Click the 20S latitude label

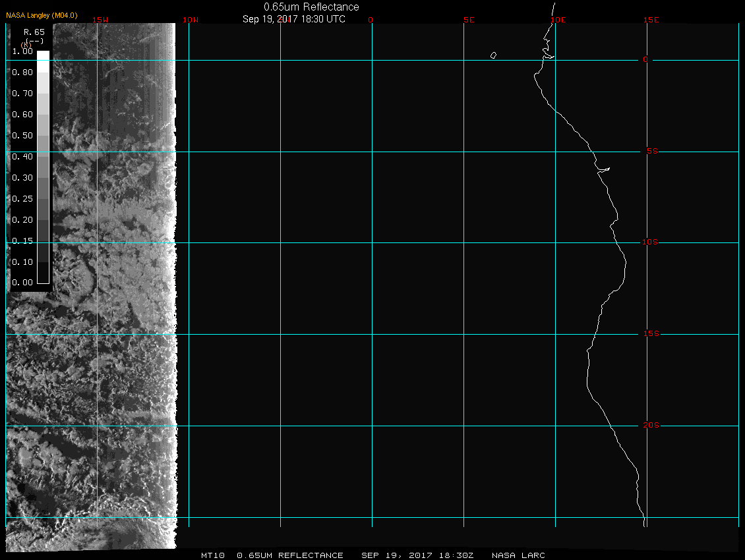point(651,425)
